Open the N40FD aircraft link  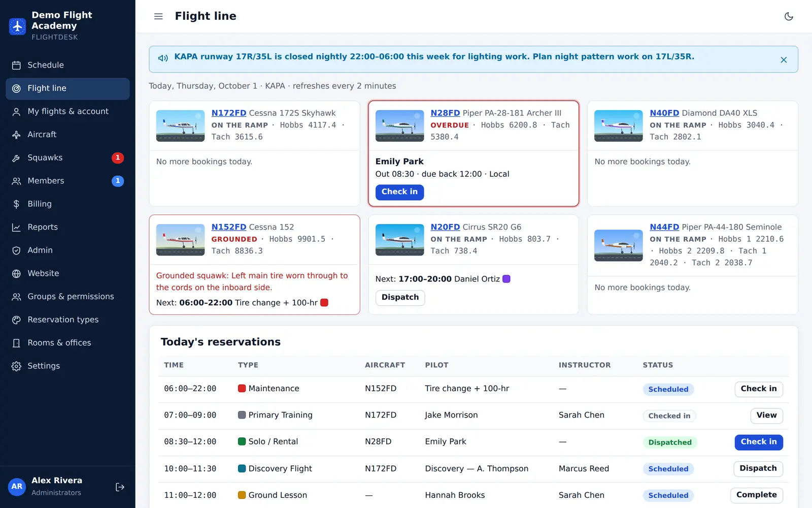(x=664, y=113)
